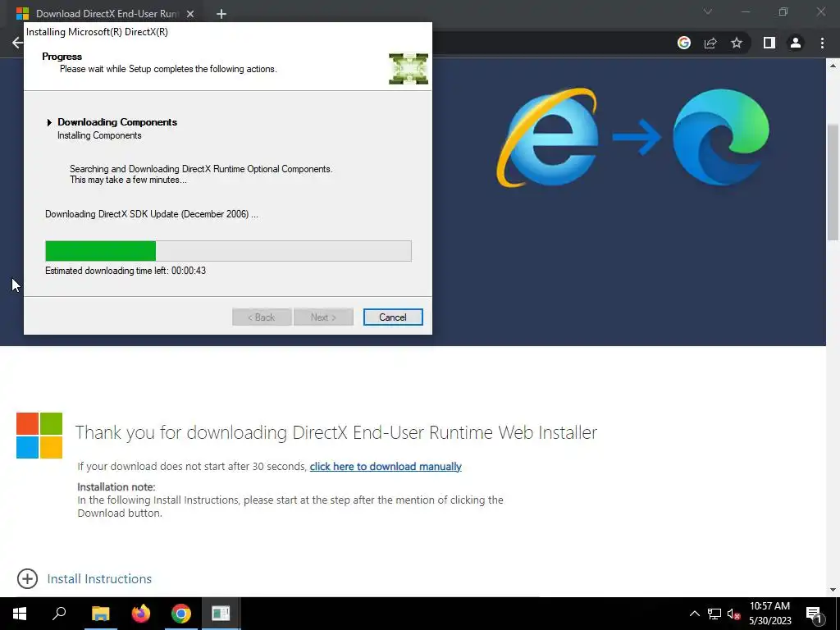Click the DirectX installer progress bar
Screen dimensions: 840x630
[228, 251]
